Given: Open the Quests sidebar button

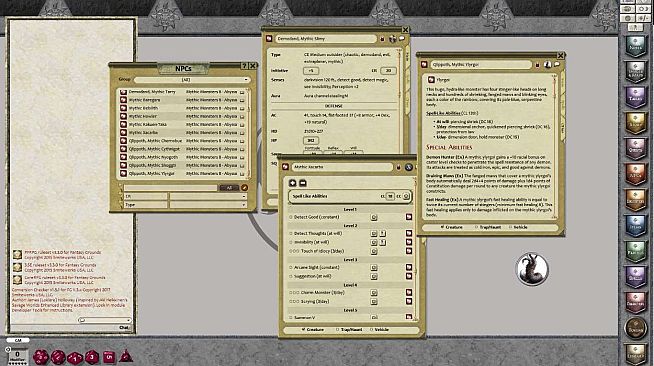Looking at the screenshot, I should [x=635, y=148].
